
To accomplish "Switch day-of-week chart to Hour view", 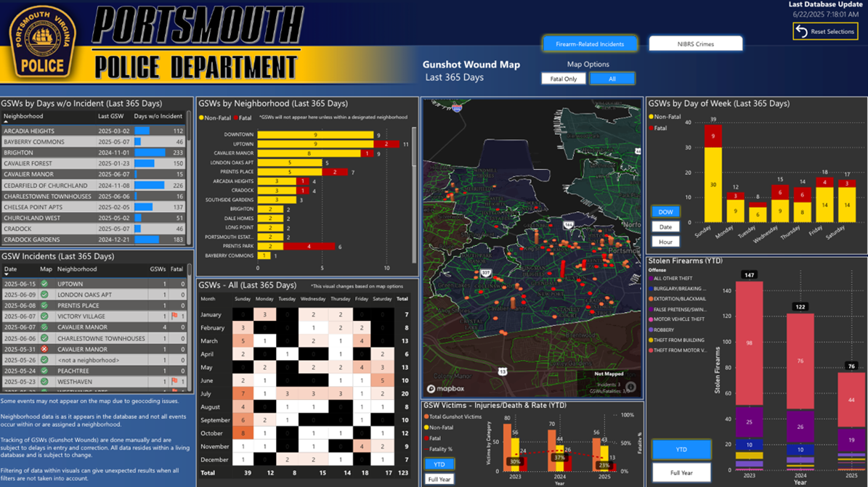I will [665, 242].
